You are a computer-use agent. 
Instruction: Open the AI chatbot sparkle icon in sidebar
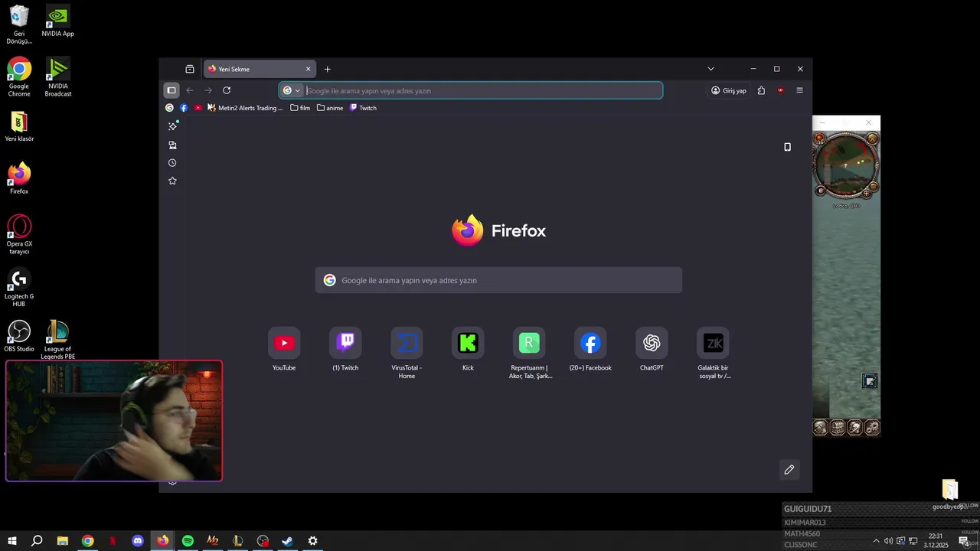pyautogui.click(x=172, y=126)
